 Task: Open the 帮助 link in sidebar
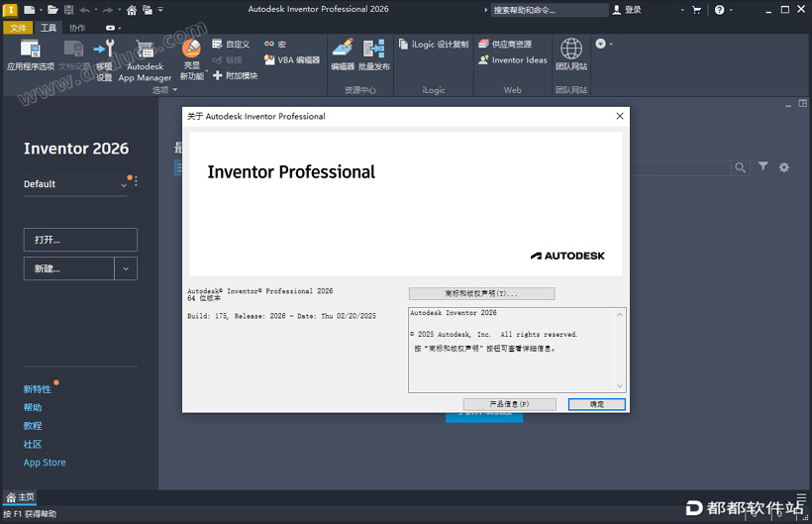(33, 407)
